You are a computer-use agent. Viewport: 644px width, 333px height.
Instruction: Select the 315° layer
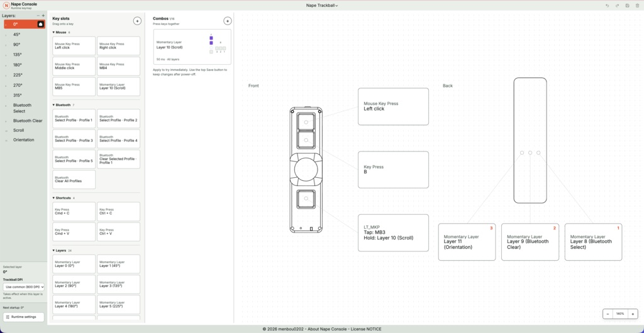tap(23, 95)
